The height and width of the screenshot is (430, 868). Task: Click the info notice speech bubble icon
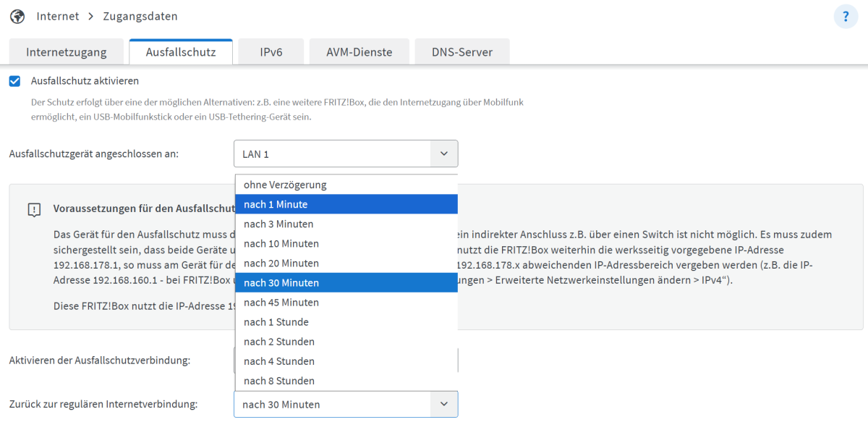pos(33,209)
